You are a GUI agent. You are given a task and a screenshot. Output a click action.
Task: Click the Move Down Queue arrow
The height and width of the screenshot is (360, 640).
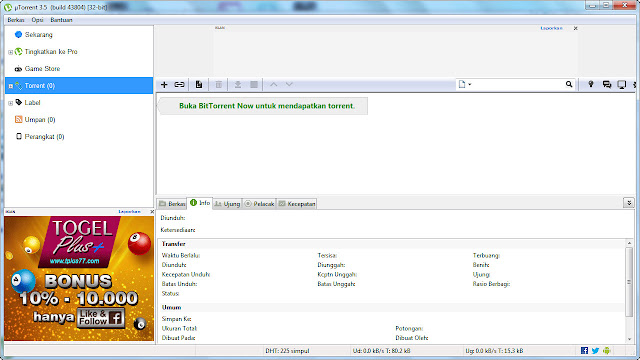point(289,84)
